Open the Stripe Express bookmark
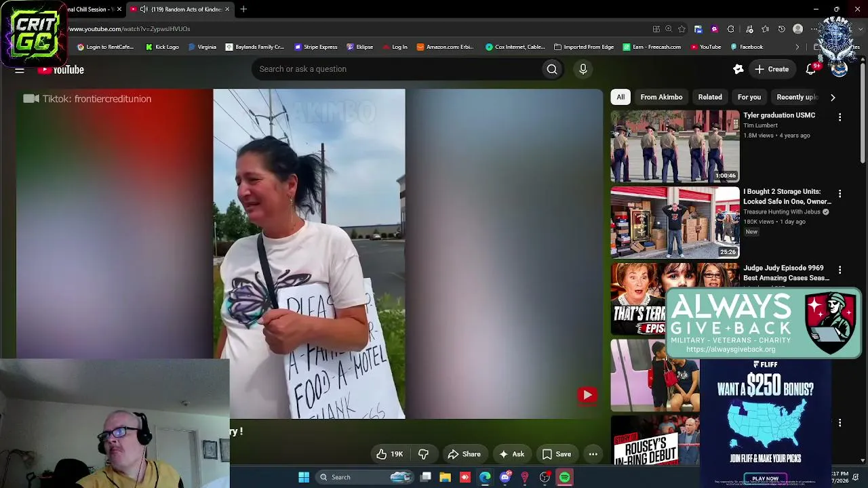 [x=315, y=47]
